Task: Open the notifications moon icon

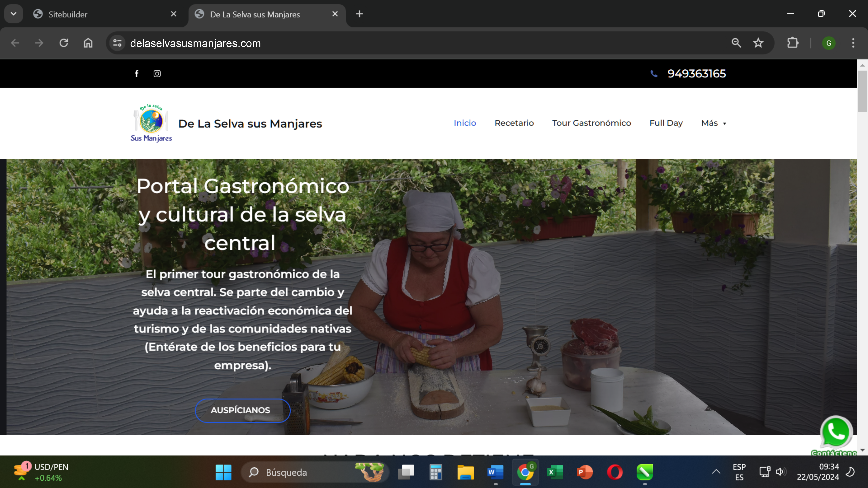Action: (x=850, y=472)
